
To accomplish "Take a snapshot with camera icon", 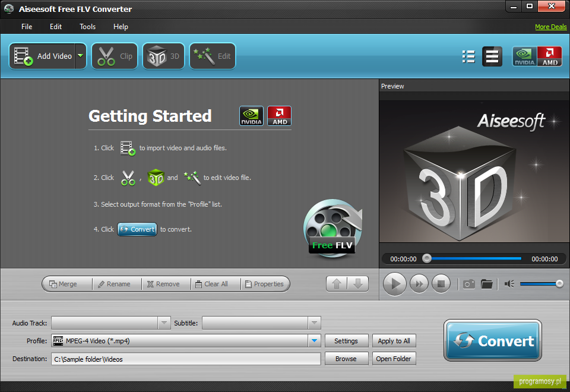I will (x=469, y=284).
